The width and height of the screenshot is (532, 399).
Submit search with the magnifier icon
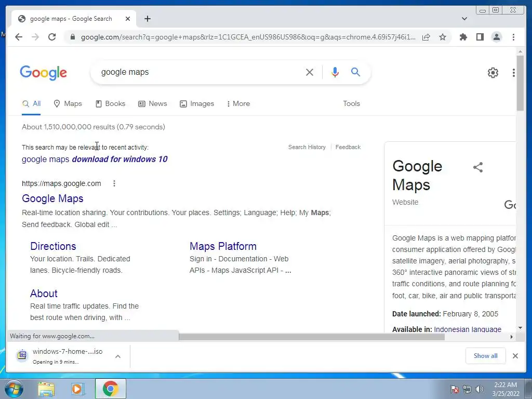coord(355,72)
